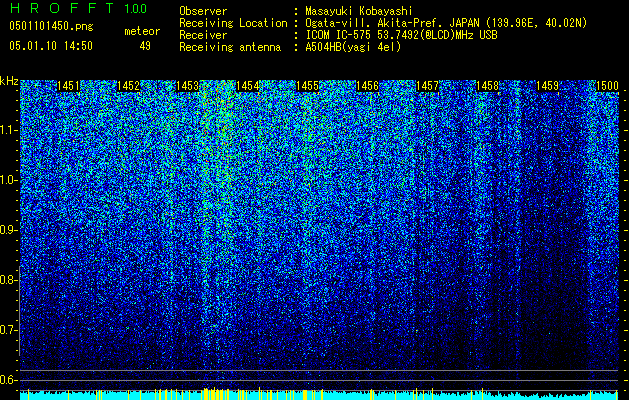The image size is (629, 400).
Task: Click the date stamp 05.01.10 14:50
Action: coord(51,46)
